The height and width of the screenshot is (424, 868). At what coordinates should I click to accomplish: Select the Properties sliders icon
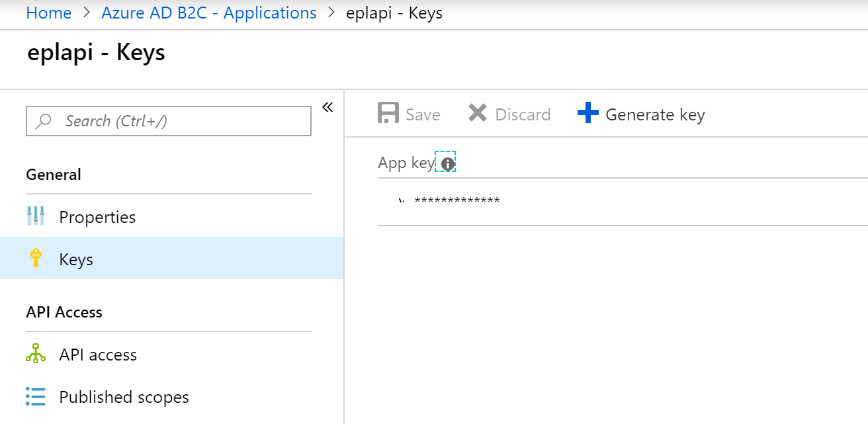click(x=36, y=216)
